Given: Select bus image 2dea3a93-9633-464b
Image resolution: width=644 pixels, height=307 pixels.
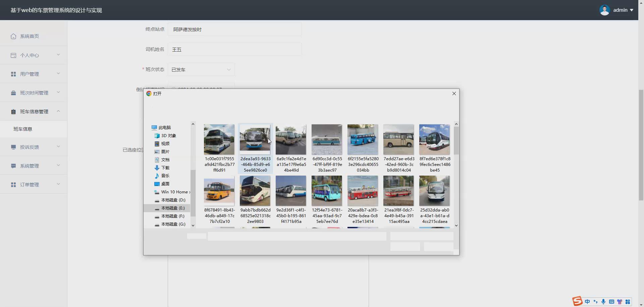Looking at the screenshot, I should tap(255, 148).
